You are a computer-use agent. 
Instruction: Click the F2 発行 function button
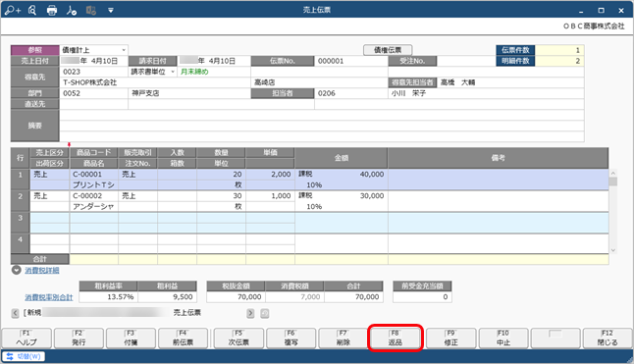(x=79, y=338)
